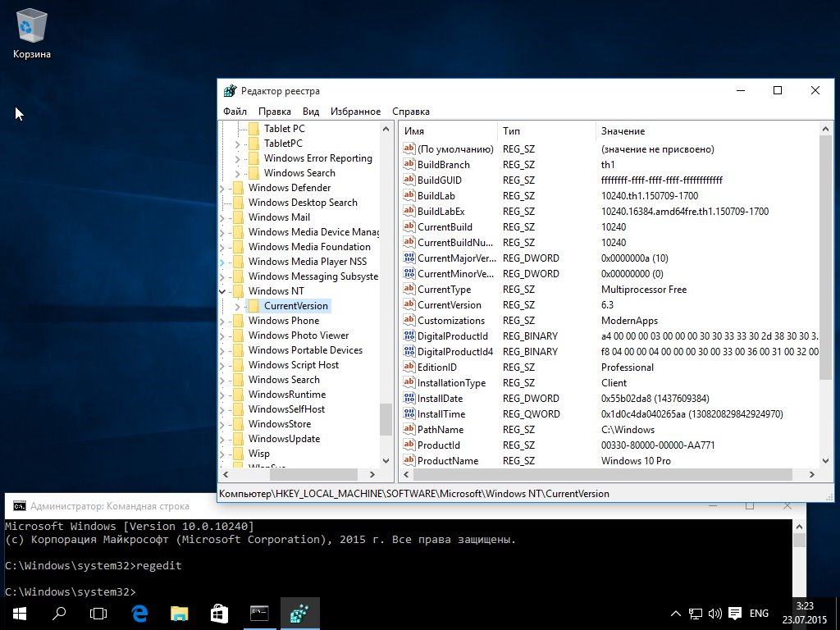Open the Store app from taskbar
The width and height of the screenshot is (840, 630).
(219, 614)
